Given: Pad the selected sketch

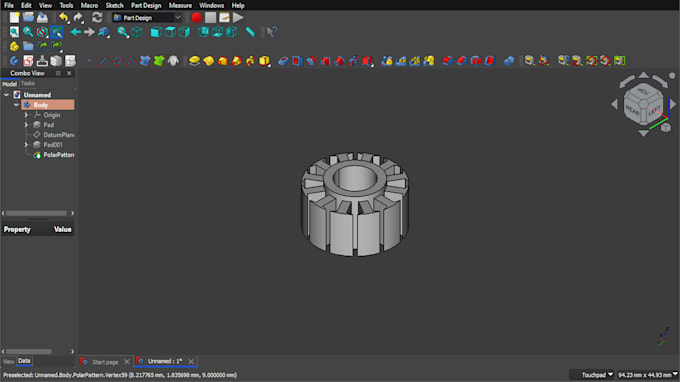Looking at the screenshot, I should (194, 61).
